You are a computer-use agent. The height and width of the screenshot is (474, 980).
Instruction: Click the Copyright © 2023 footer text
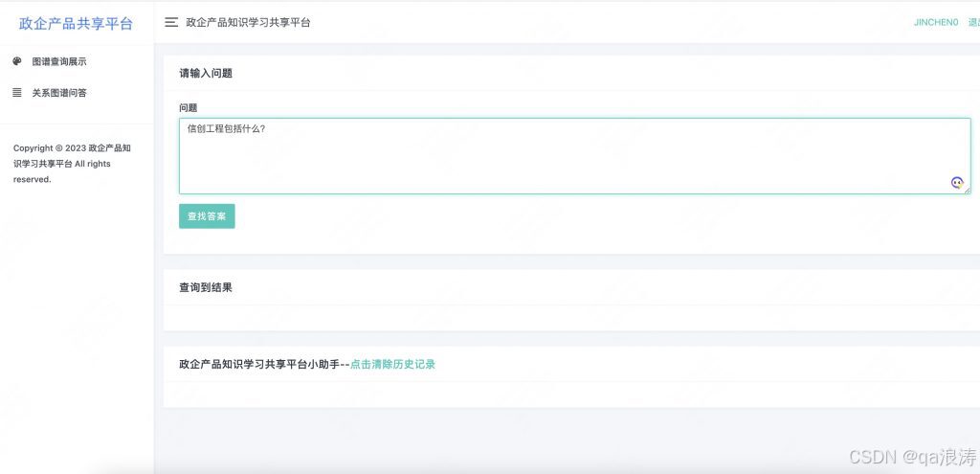(x=72, y=164)
